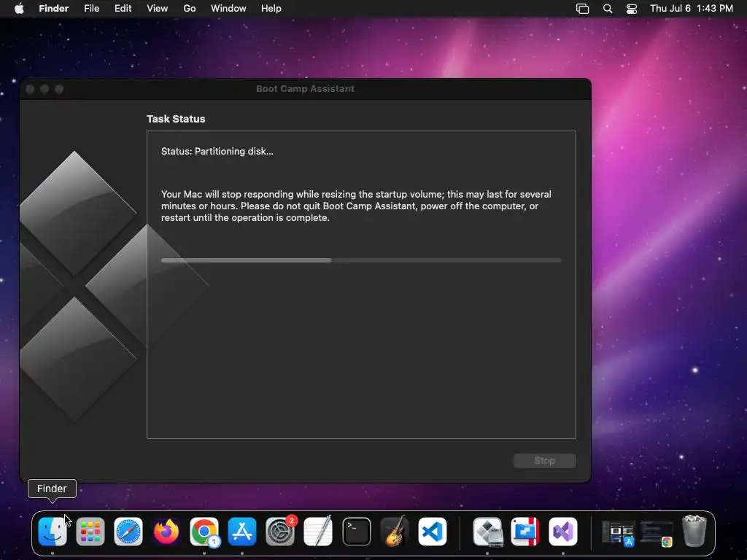Screen dimensions: 747x560
Task: Open the Window menu
Action: [228, 9]
